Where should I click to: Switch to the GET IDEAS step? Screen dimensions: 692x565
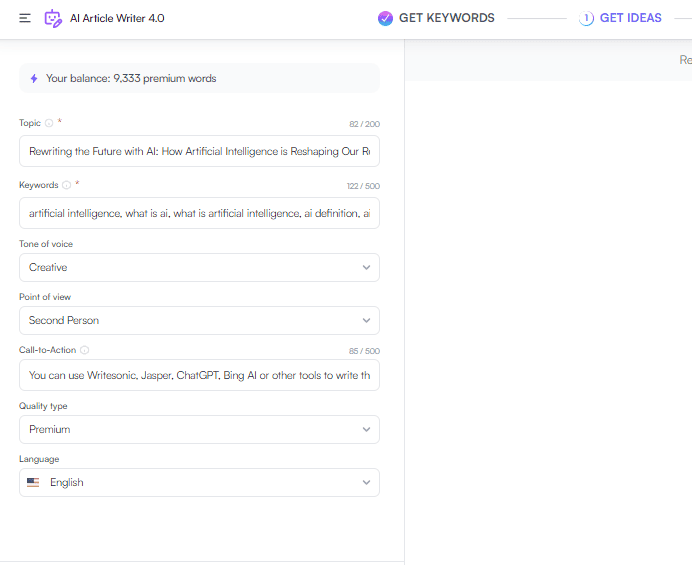coord(630,18)
